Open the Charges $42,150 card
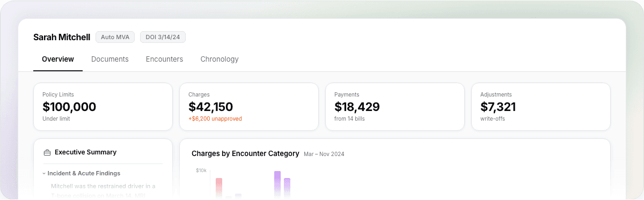644x200 pixels. pyautogui.click(x=249, y=107)
